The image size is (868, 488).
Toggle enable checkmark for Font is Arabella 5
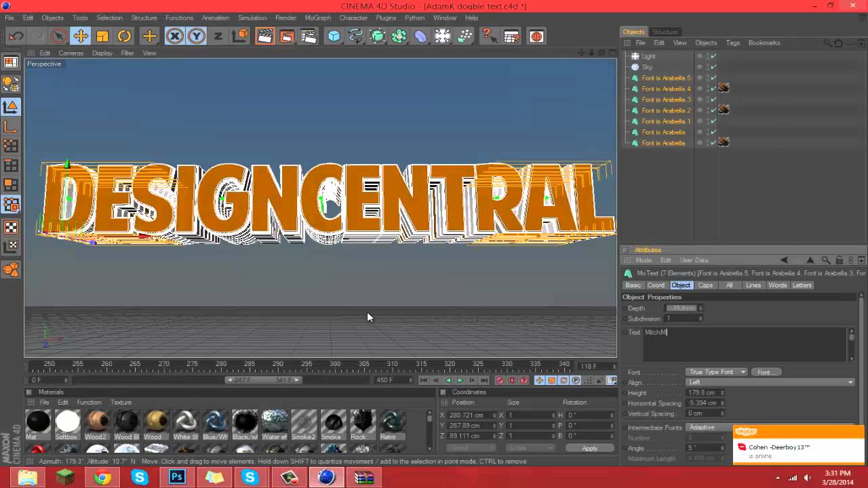click(713, 78)
